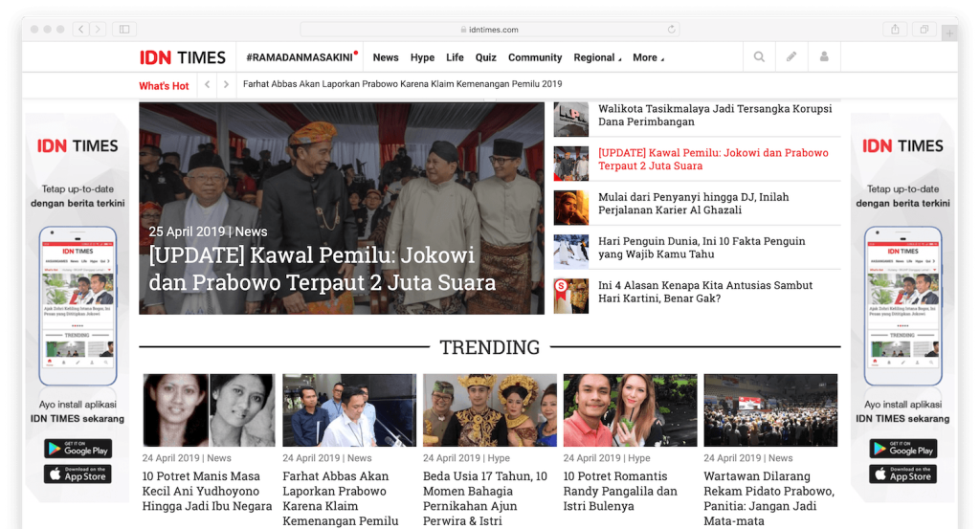This screenshot has height=529, width=980.
Task: Expand the Regional dropdown menu
Action: click(597, 57)
